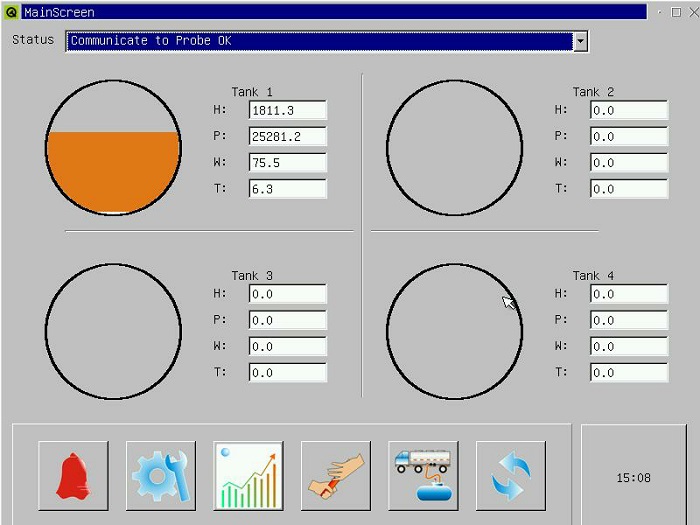This screenshot has height=525, width=700.
Task: Click Tank 1 W field showing 75.5
Action: point(287,162)
